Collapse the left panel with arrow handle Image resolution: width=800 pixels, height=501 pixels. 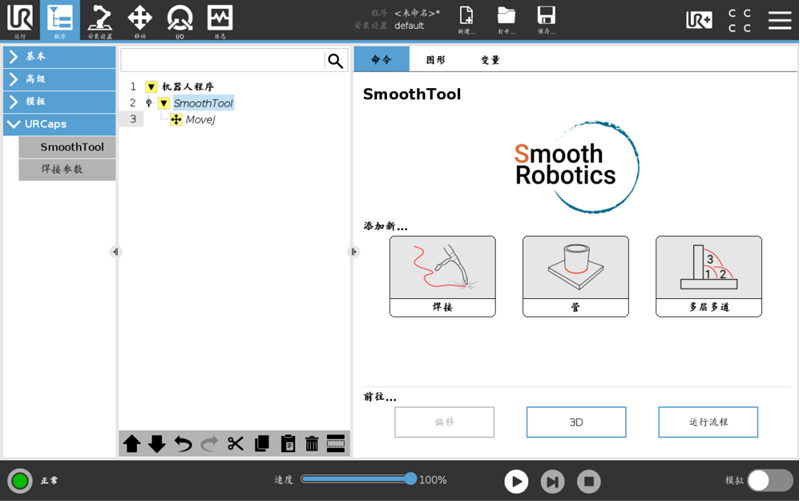(115, 252)
